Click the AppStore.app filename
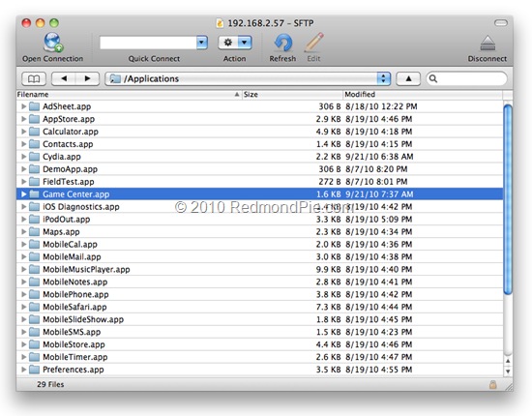 (x=69, y=119)
